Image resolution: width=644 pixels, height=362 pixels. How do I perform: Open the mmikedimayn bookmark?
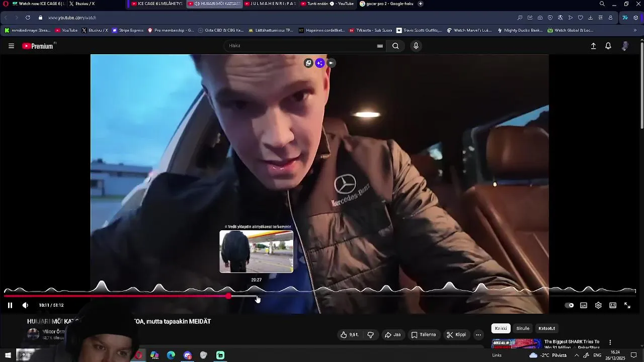click(x=28, y=30)
